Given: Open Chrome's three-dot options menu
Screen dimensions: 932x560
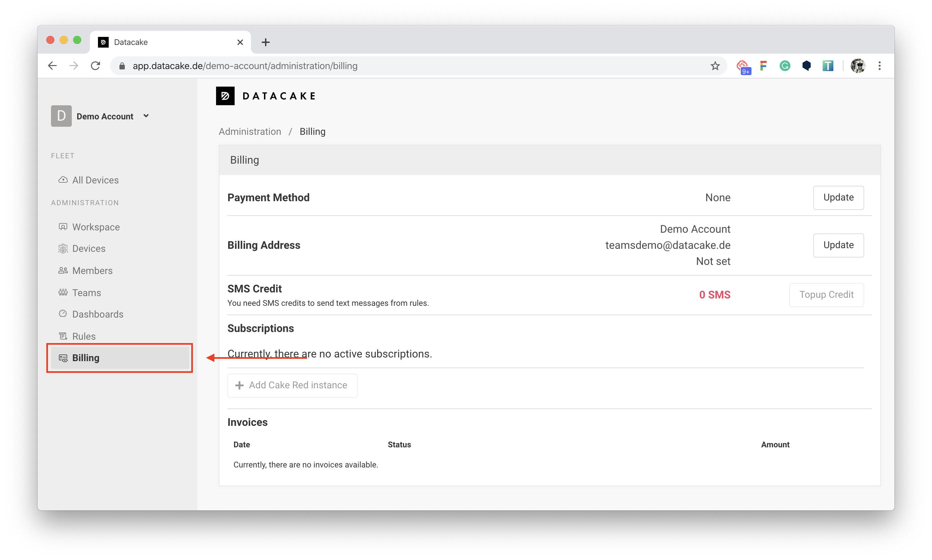Looking at the screenshot, I should tap(880, 66).
